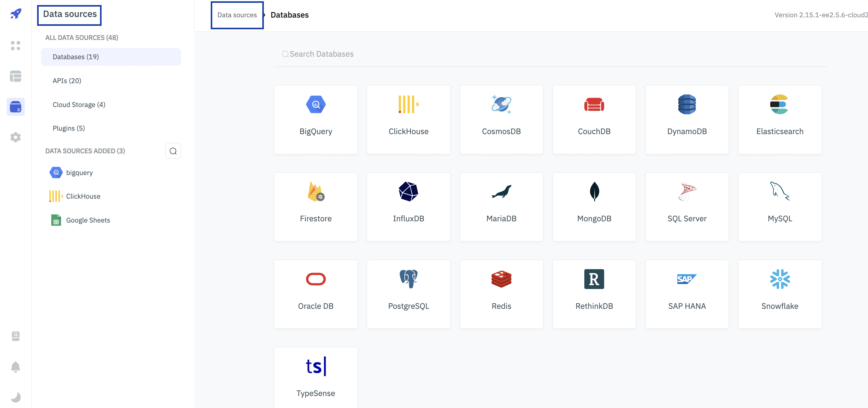This screenshot has height=408, width=868.
Task: Choose the CosmosDB card
Action: coord(501,119)
